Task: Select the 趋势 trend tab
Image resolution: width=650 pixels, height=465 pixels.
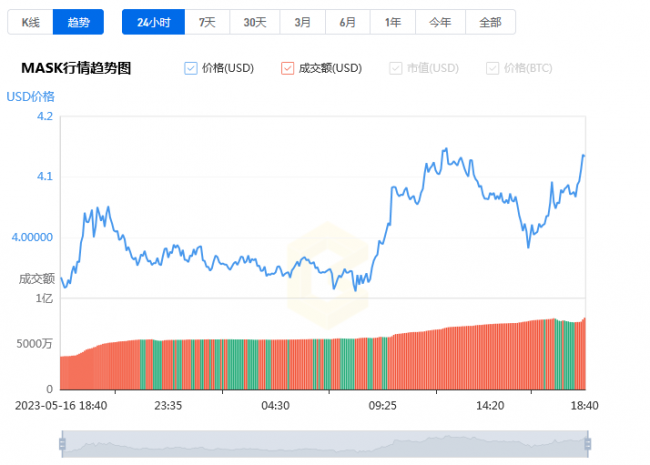Action: [78, 22]
